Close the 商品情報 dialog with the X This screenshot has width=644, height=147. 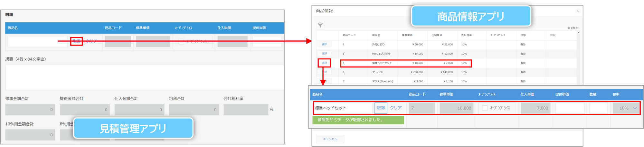tap(578, 11)
